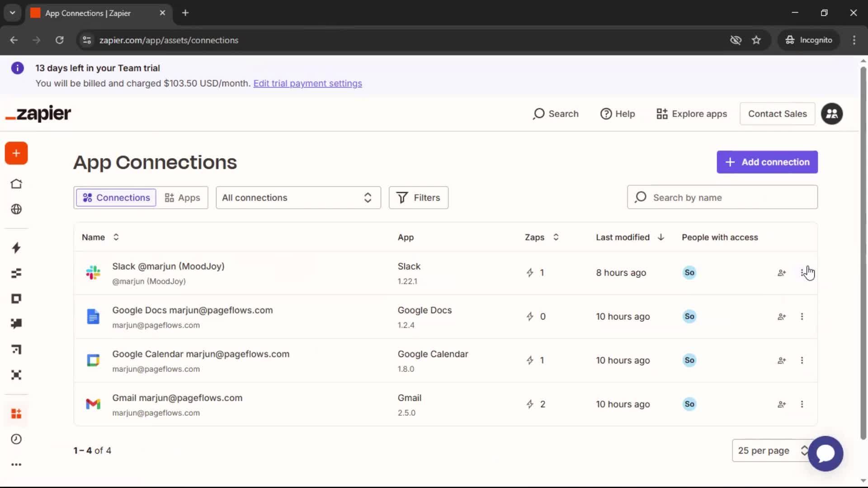The height and width of the screenshot is (488, 868).
Task: Share the Gmail connection
Action: [782, 404]
